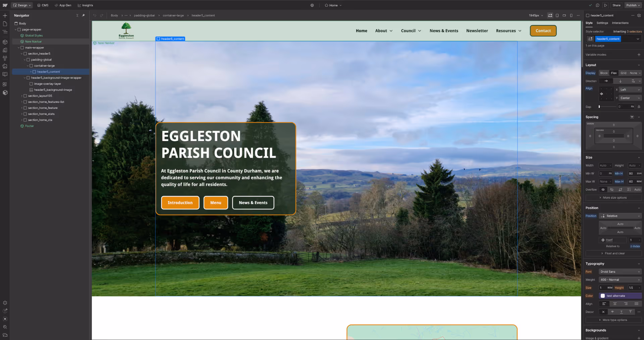This screenshot has width=644, height=340.
Task: Open the Weight 400 - Normal dropdown
Action: pyautogui.click(x=620, y=280)
